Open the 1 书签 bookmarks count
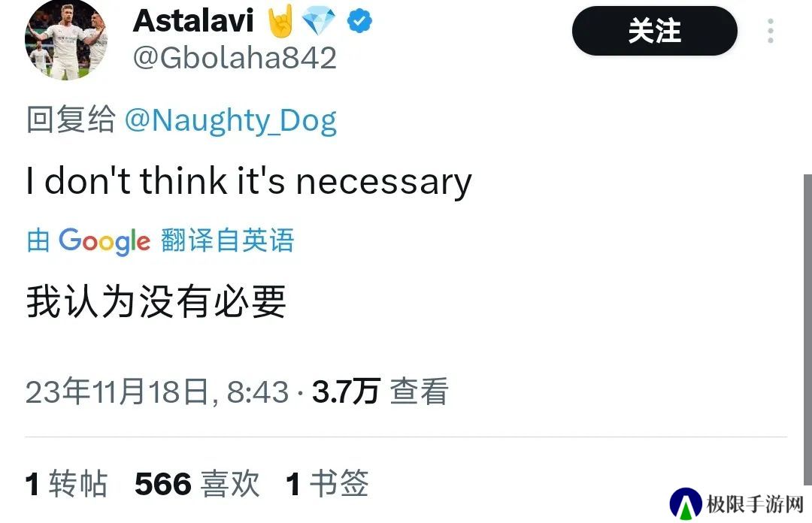Image resolution: width=812 pixels, height=523 pixels. (327, 484)
